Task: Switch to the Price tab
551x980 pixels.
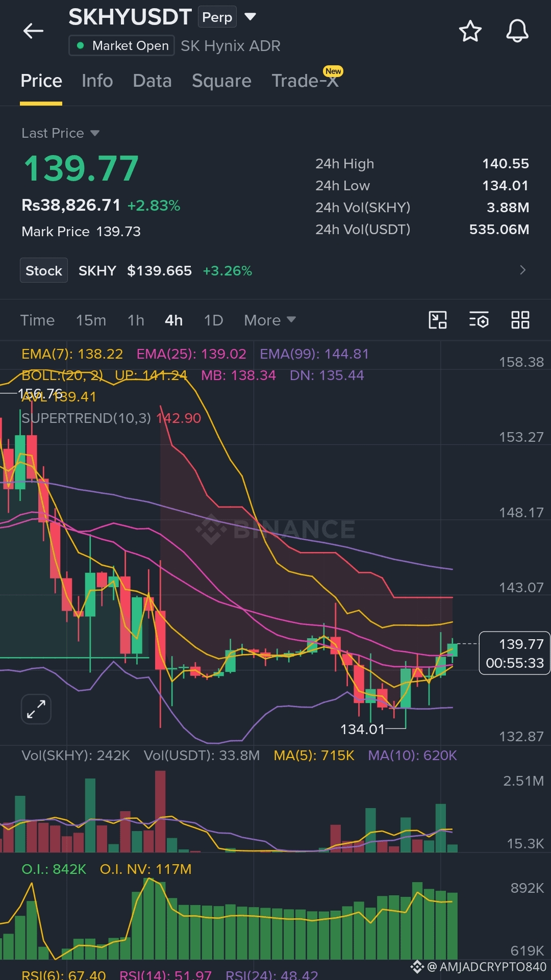Action: pyautogui.click(x=41, y=81)
